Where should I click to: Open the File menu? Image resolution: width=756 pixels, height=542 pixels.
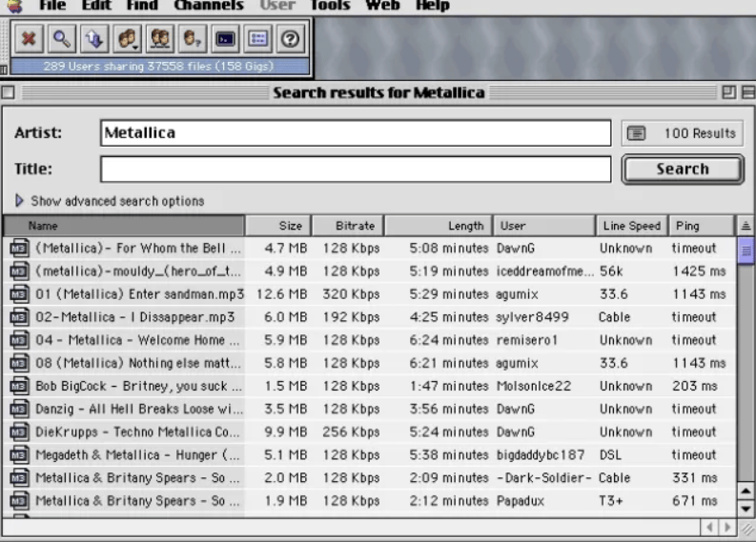[52, 6]
